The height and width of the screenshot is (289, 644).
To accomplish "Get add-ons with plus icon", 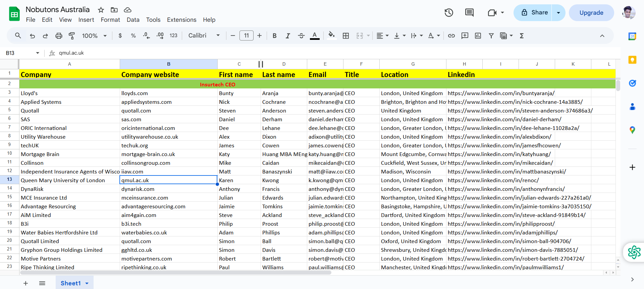I will click(632, 167).
